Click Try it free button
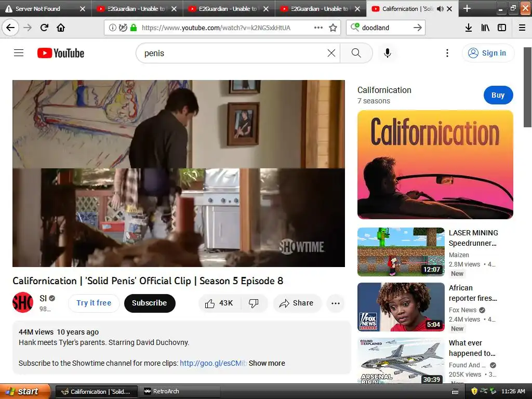 (94, 303)
